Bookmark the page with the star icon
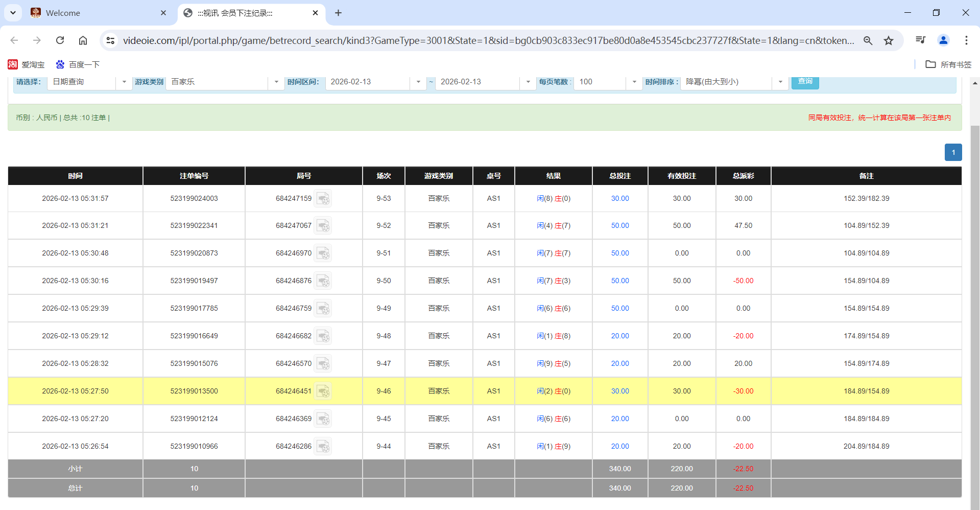The width and height of the screenshot is (980, 510). [x=889, y=40]
